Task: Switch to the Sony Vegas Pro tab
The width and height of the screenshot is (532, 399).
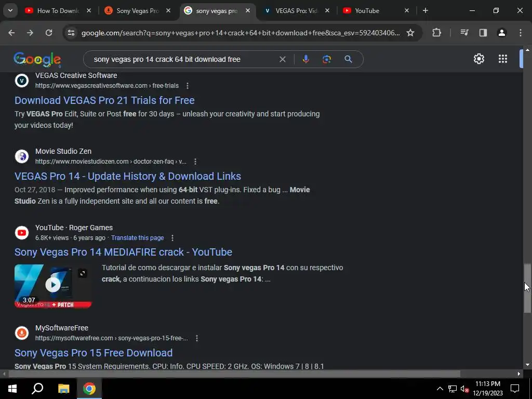Action: click(x=137, y=11)
